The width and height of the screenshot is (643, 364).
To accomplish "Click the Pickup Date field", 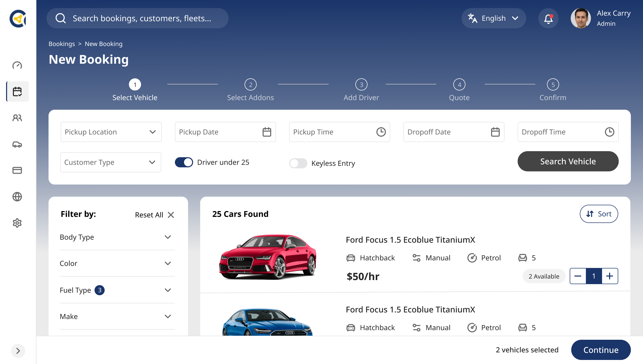I will [x=225, y=132].
